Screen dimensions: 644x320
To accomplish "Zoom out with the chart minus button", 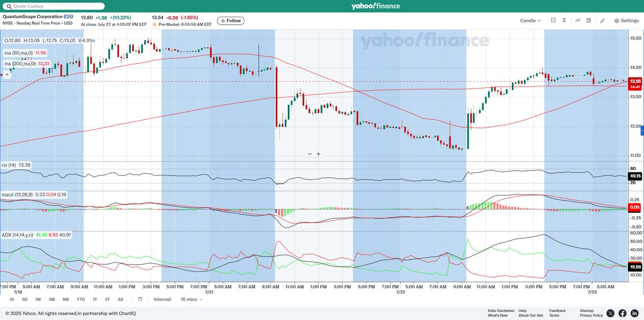I will [310, 154].
